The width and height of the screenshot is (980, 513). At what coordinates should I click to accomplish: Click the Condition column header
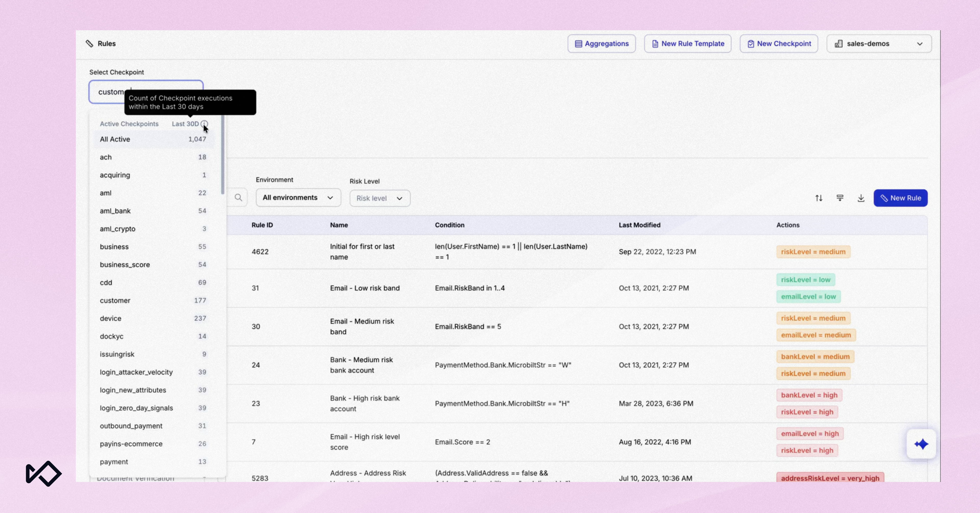[450, 225]
